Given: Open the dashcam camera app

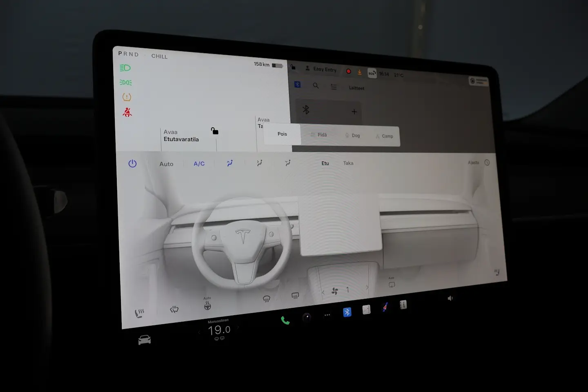Looking at the screenshot, I should [307, 317].
